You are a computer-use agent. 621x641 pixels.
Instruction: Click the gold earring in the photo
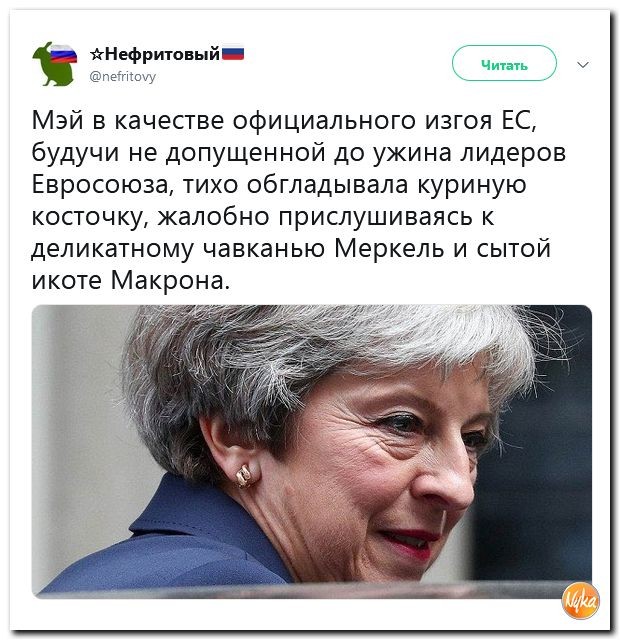click(x=244, y=476)
